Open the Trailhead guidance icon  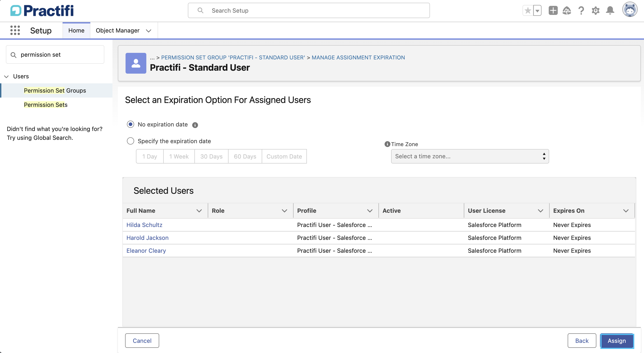[567, 10]
